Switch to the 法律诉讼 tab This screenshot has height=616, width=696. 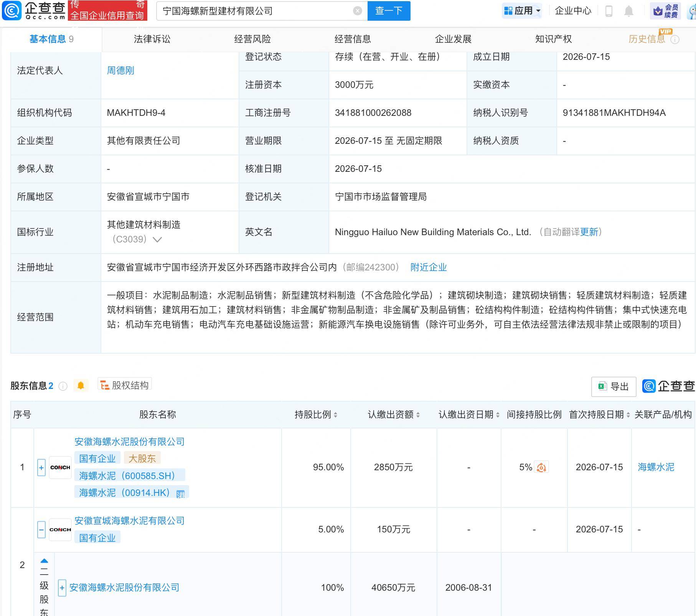pos(152,39)
